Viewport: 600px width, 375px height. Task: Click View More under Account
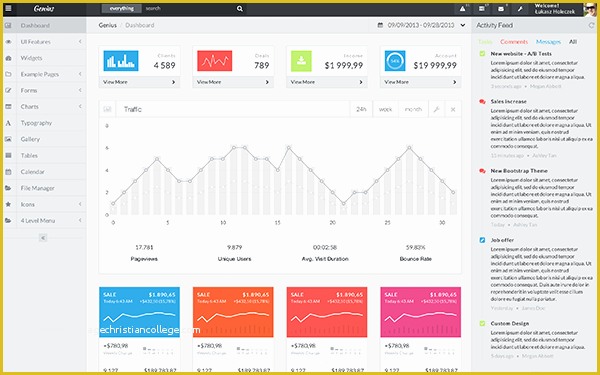pos(421,82)
